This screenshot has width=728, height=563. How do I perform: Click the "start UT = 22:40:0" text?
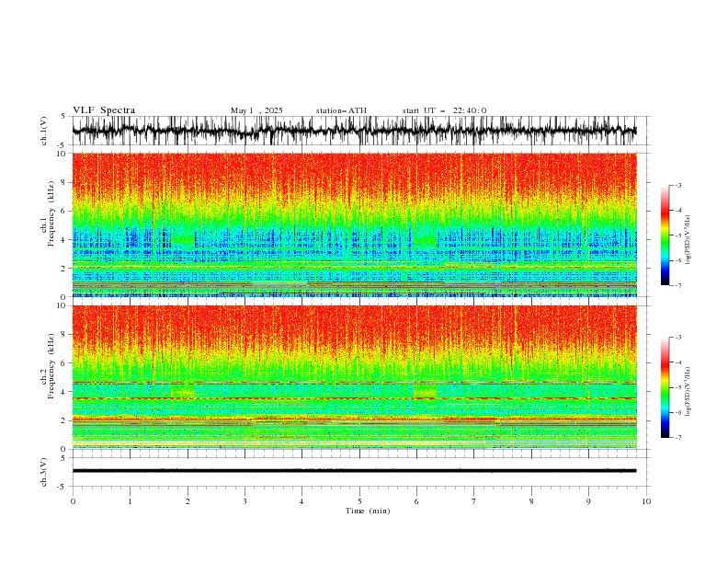[x=444, y=110]
